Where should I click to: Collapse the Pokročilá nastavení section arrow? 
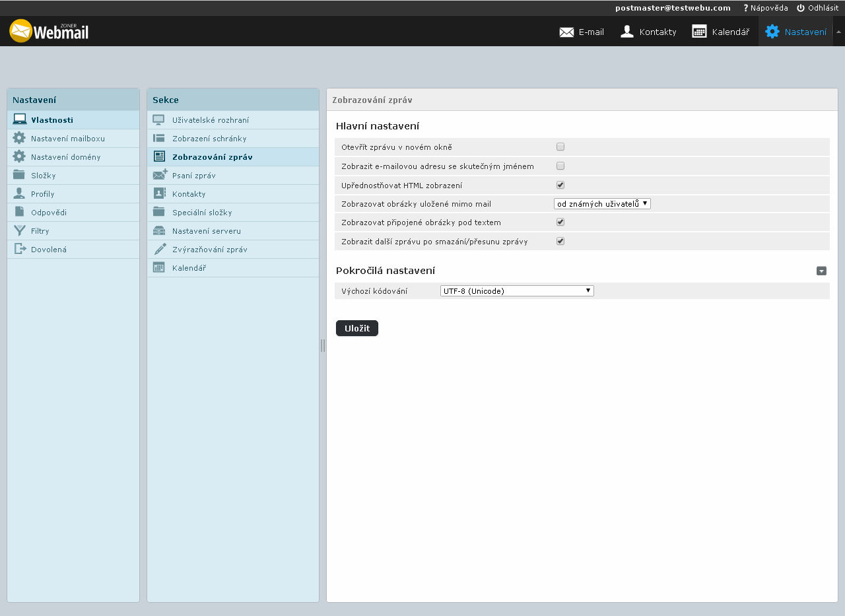tap(821, 271)
